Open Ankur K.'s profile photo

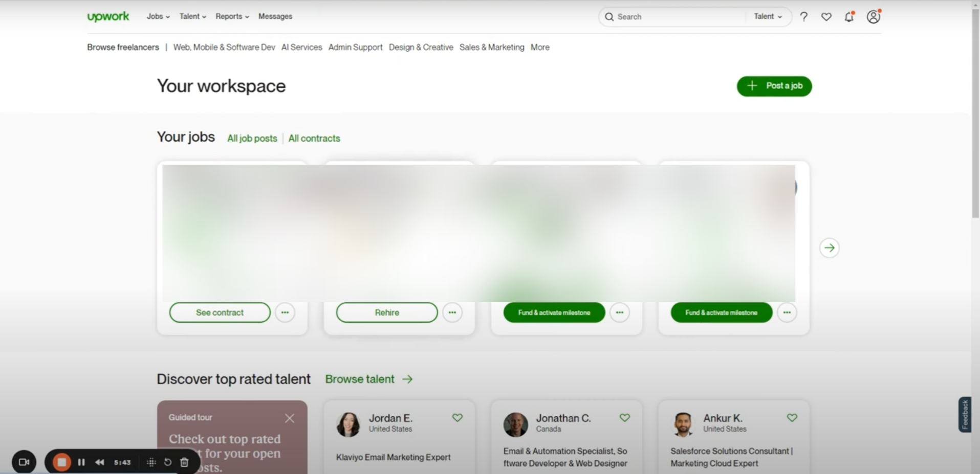click(683, 424)
